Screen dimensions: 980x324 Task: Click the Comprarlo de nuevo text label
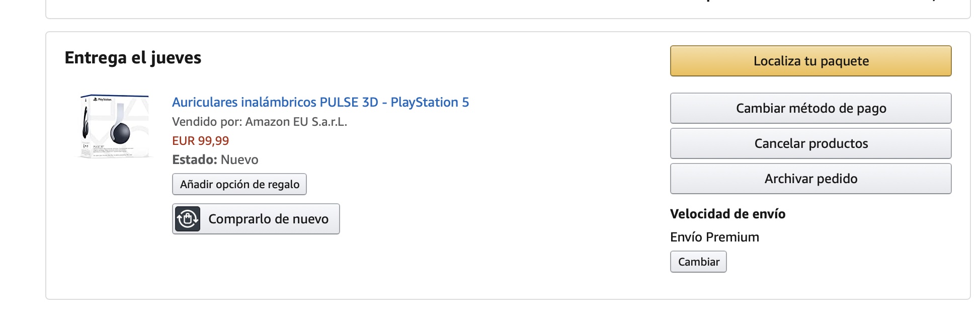coord(268,219)
